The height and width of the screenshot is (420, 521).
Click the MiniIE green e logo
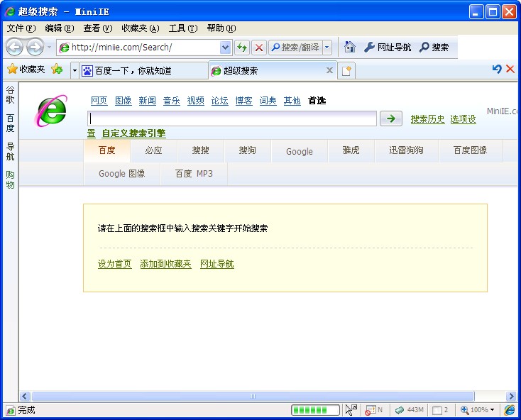point(51,111)
